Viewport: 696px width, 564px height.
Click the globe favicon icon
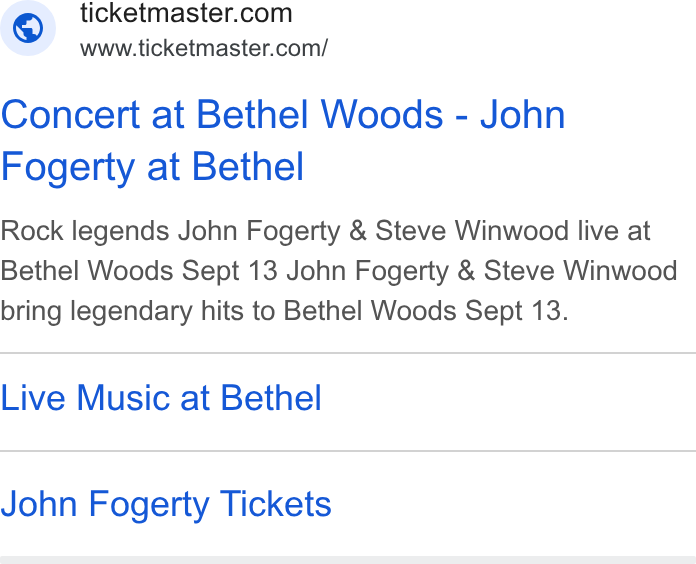28,28
